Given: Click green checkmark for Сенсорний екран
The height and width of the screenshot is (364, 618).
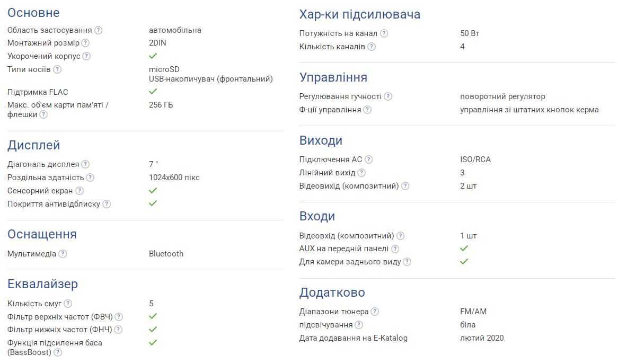Looking at the screenshot, I should tap(153, 190).
